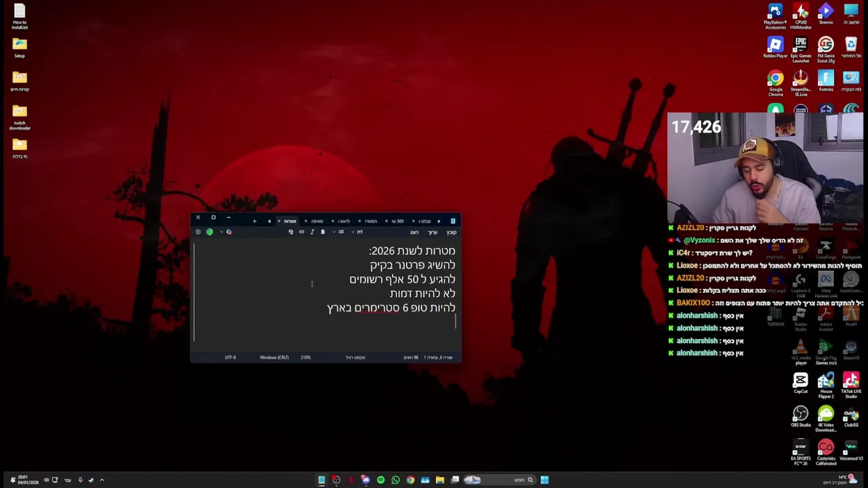Viewport: 868px width, 488px height.
Task: Open the עריכה (Edit) menu
Action: 433,232
